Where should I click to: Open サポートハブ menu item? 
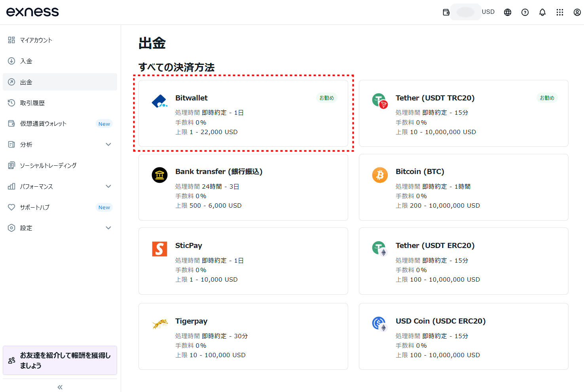click(x=60, y=207)
